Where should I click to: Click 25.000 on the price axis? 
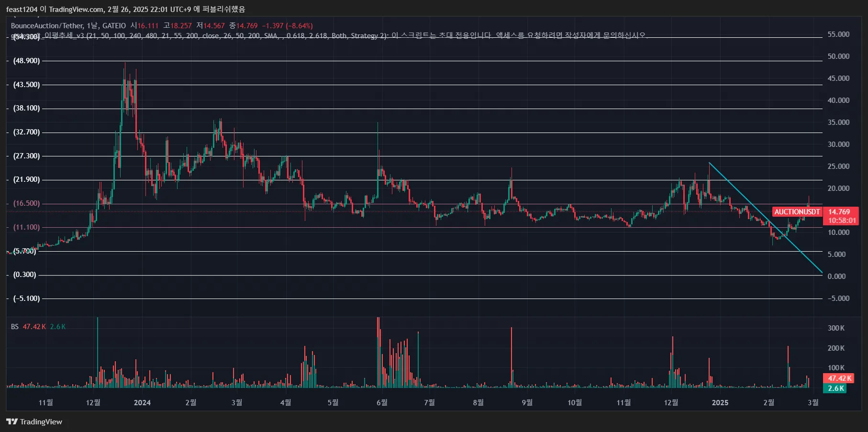pos(839,166)
